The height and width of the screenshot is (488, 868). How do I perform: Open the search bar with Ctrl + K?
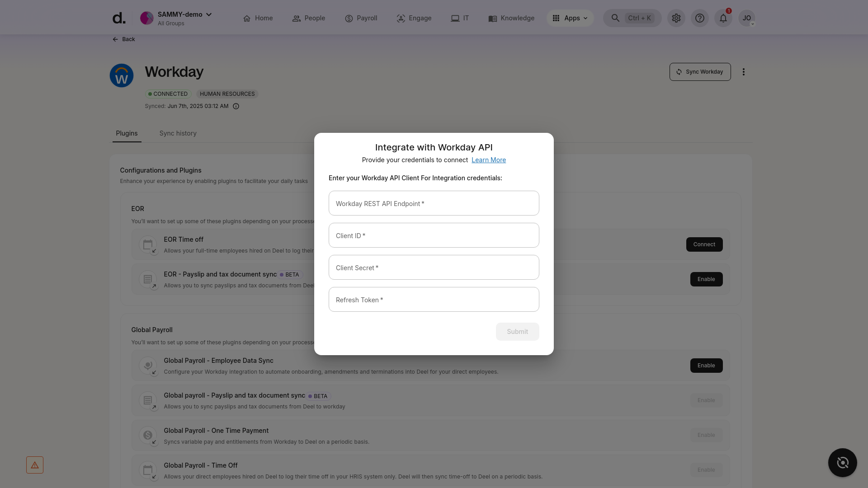pyautogui.click(x=632, y=18)
